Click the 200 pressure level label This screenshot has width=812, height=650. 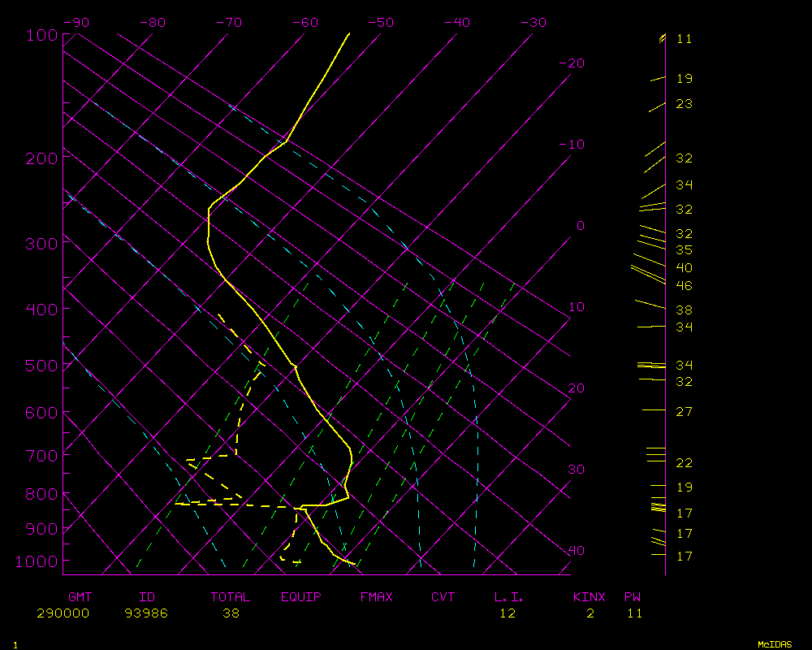(x=41, y=158)
